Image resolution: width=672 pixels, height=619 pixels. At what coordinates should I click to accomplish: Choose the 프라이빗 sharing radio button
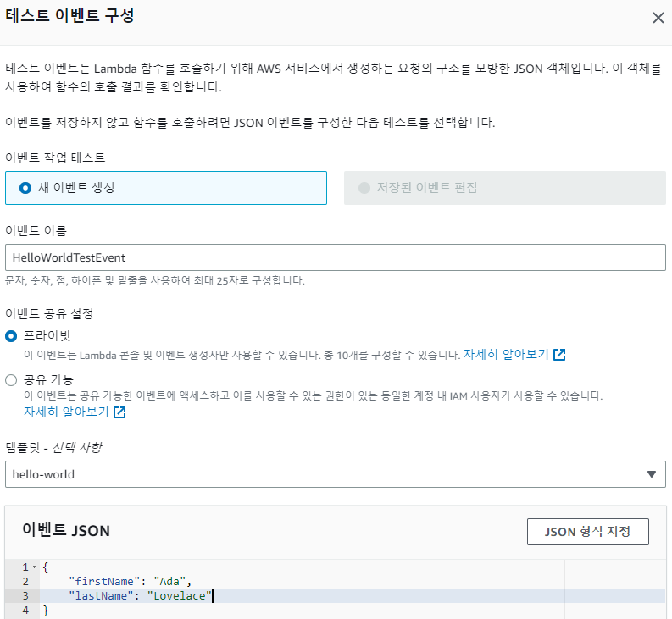pos(11,336)
